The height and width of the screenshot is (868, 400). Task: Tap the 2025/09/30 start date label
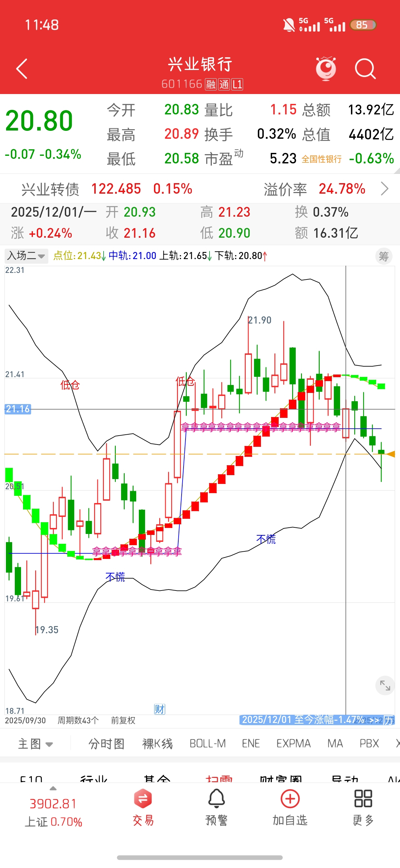pos(25,721)
